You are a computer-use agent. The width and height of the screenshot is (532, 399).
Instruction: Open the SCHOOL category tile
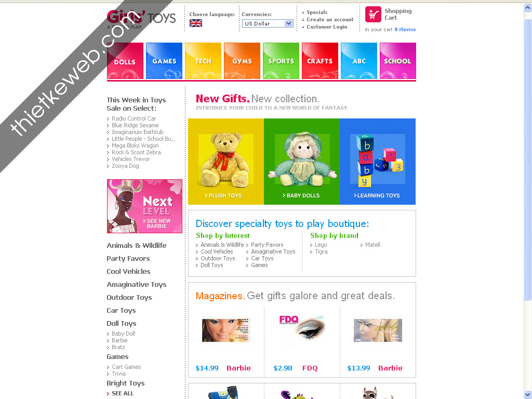pyautogui.click(x=398, y=61)
